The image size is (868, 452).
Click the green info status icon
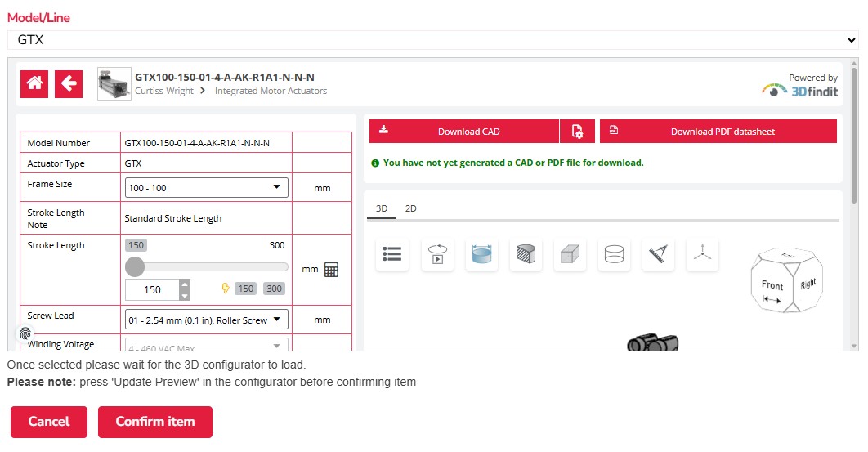[375, 163]
